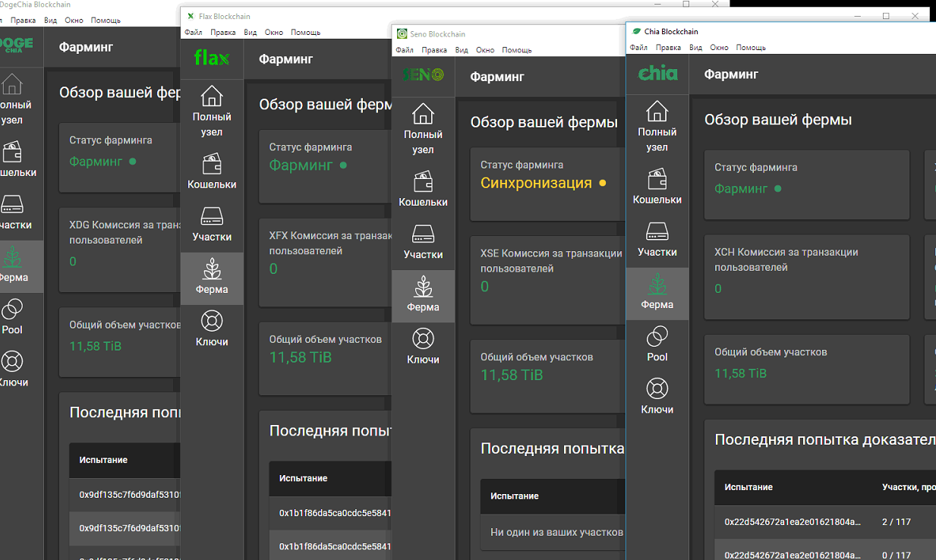Open Окно menu in DogeChia window
The width and height of the screenshot is (936, 560).
pyautogui.click(x=74, y=20)
